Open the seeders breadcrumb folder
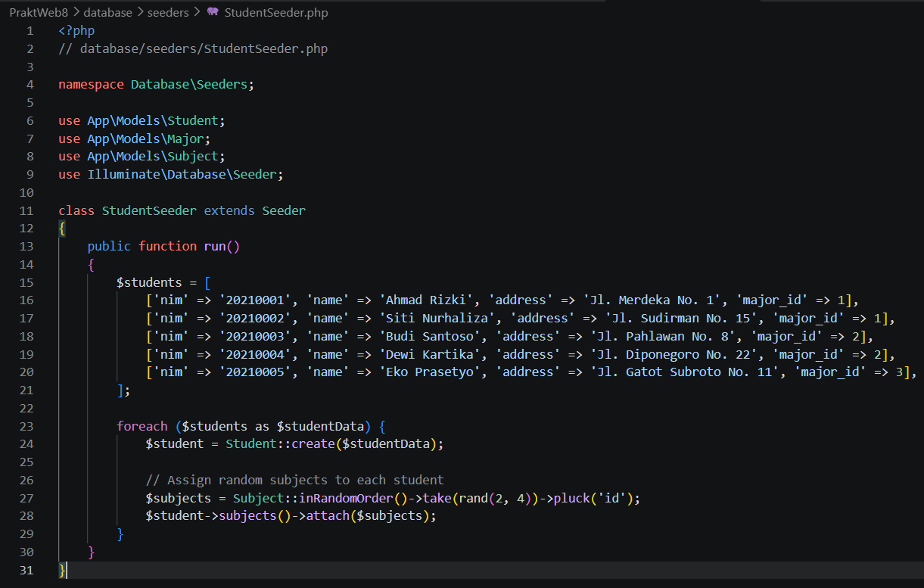The height and width of the screenshot is (588, 924). click(168, 12)
